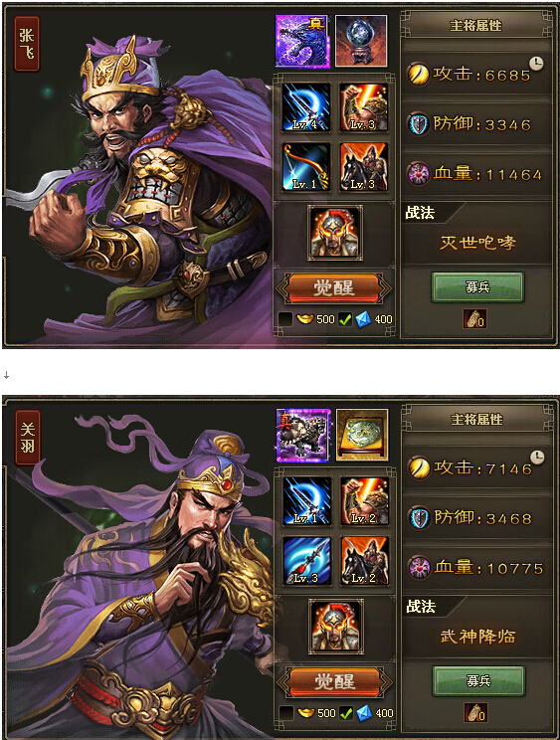Select Zhang Fei's Lv.1 bow skill icon

point(306,167)
